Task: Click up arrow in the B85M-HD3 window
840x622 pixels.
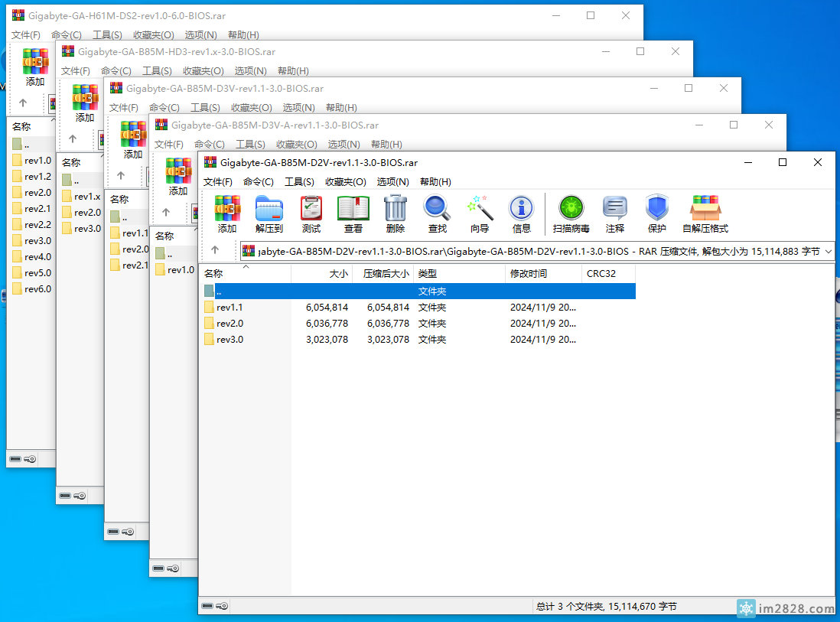Action: (73, 139)
